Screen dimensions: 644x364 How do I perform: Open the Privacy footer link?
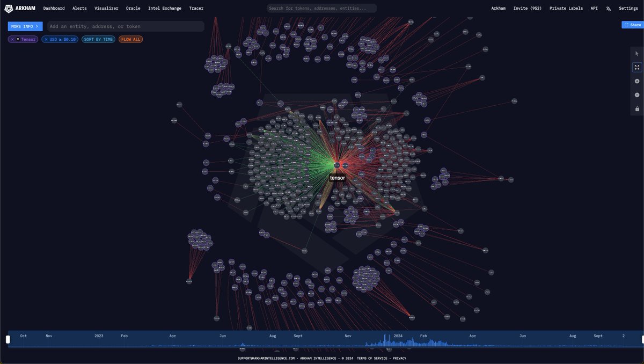(x=399, y=358)
